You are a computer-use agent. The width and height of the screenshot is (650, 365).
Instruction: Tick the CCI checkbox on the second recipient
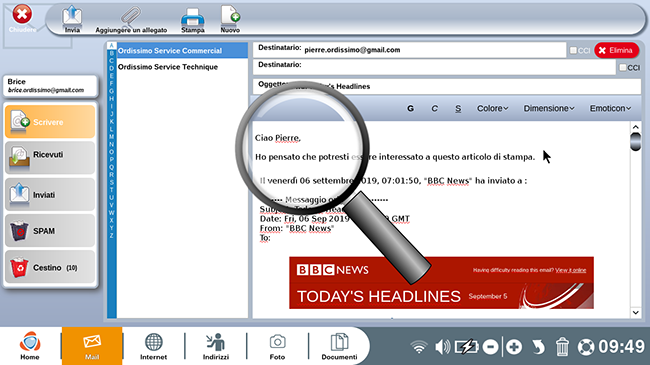(623, 67)
